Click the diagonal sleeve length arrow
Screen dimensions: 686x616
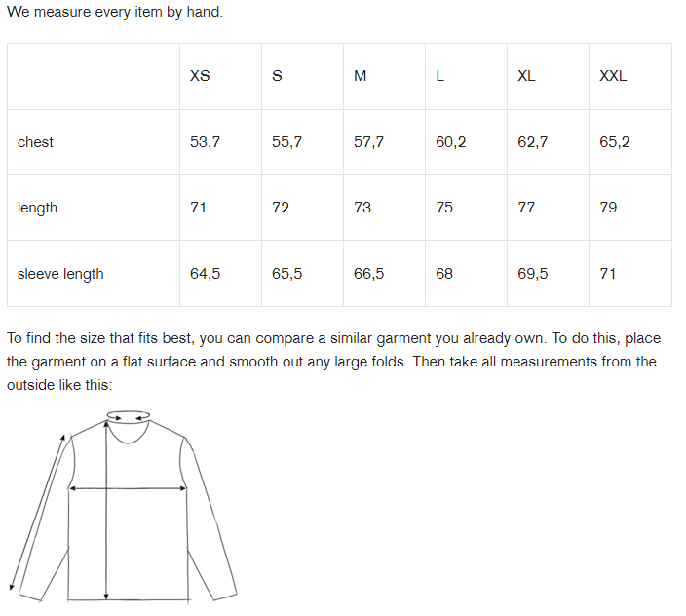click(37, 513)
